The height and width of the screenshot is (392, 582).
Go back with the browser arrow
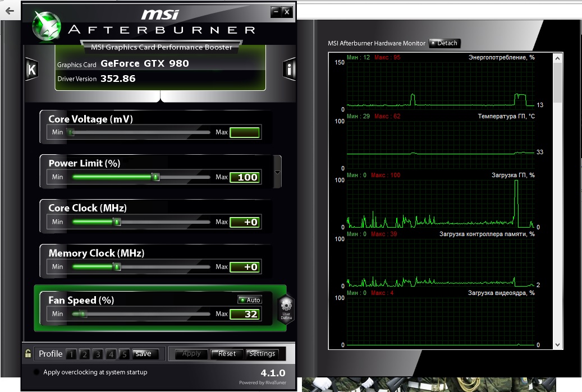pyautogui.click(x=10, y=11)
